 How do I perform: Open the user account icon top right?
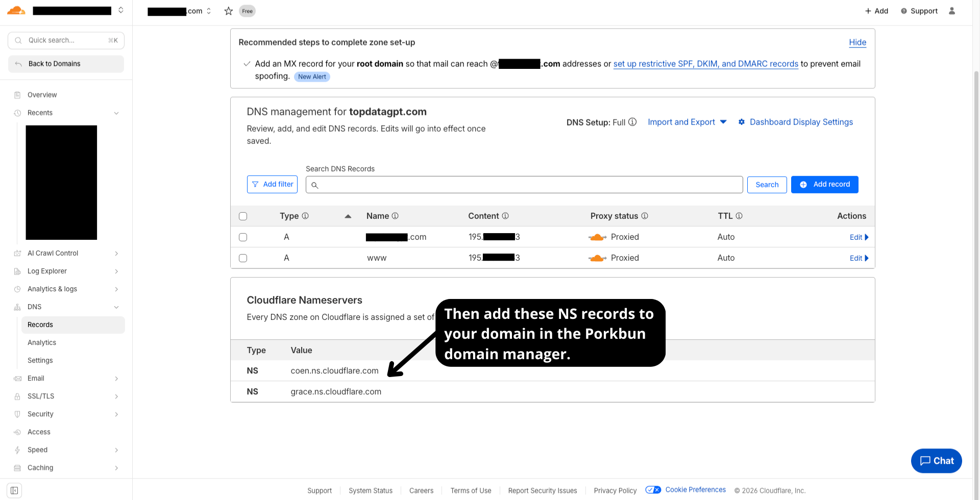pos(952,11)
